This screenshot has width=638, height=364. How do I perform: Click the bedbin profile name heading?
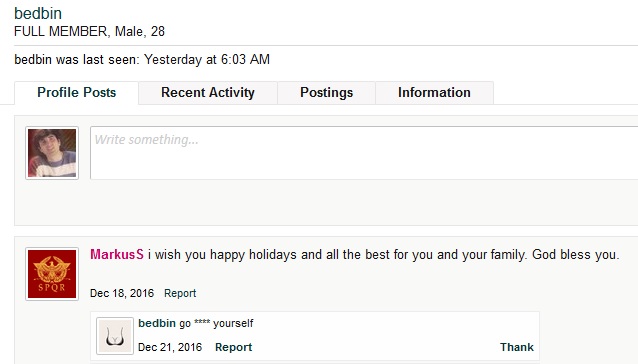point(38,13)
